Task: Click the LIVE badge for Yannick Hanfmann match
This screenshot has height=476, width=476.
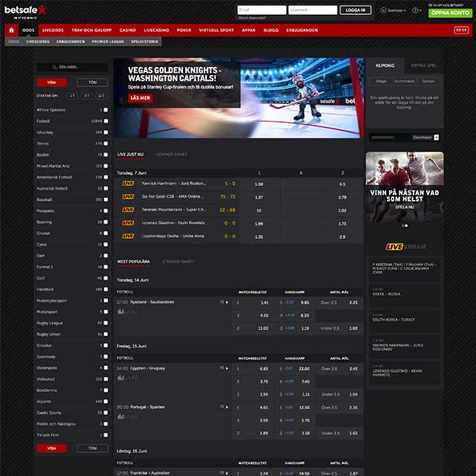Action: pyautogui.click(x=128, y=184)
